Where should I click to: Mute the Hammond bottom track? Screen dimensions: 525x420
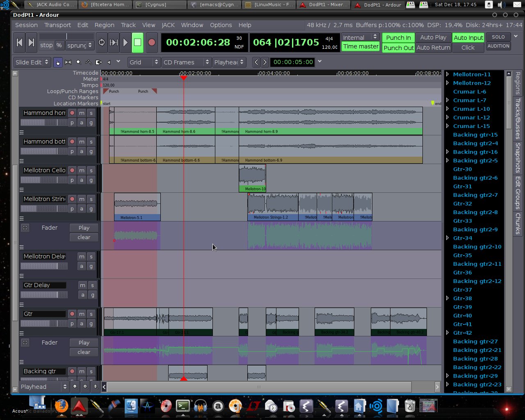[82, 142]
